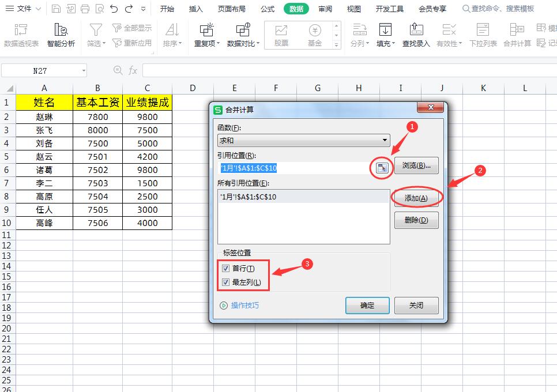
Task: Click the 确定 button
Action: tap(367, 306)
